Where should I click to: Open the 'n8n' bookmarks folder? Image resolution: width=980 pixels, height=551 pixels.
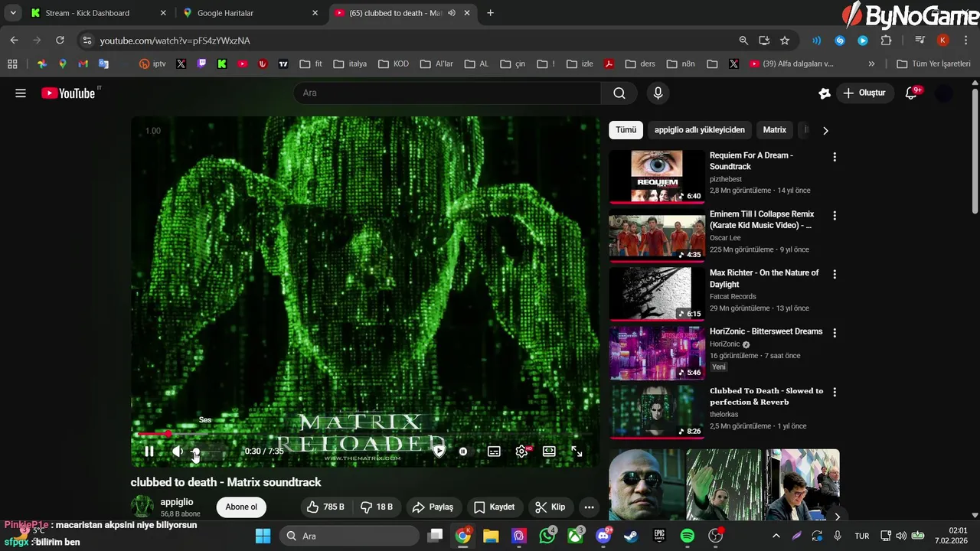[681, 64]
